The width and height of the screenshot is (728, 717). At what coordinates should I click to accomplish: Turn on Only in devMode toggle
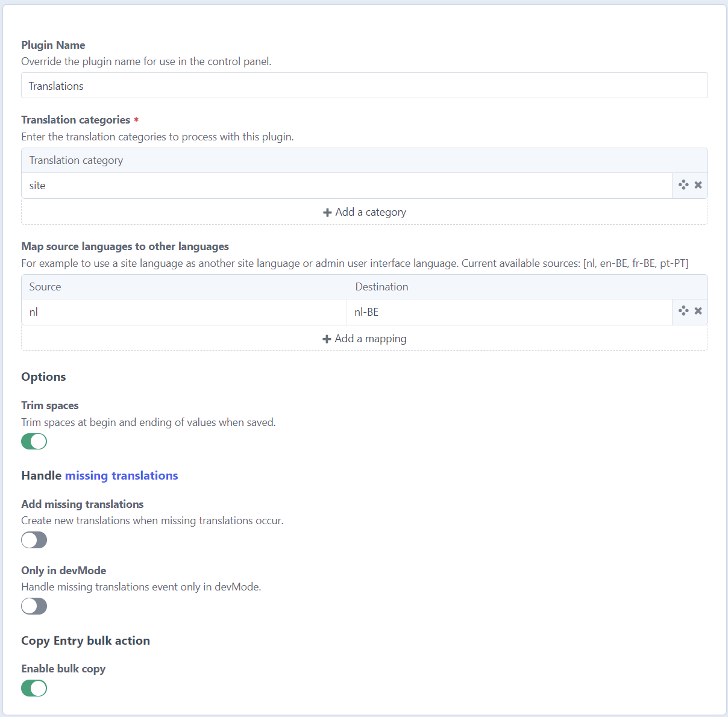click(34, 606)
